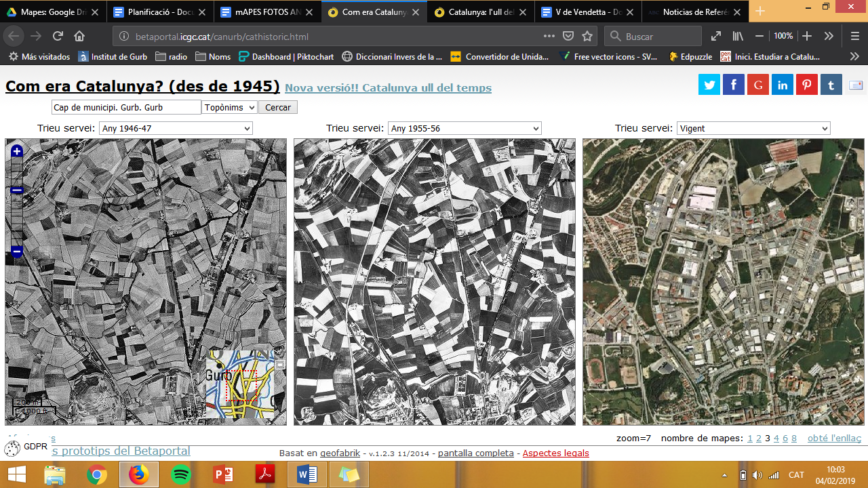Switch to the V de Vendetta tab

coord(589,12)
